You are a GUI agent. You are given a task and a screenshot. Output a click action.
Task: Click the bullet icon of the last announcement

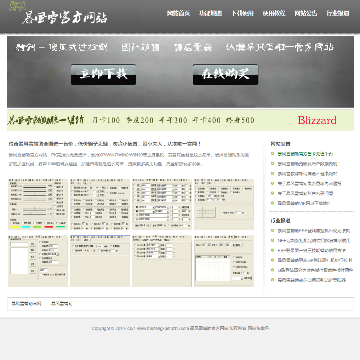273,203
